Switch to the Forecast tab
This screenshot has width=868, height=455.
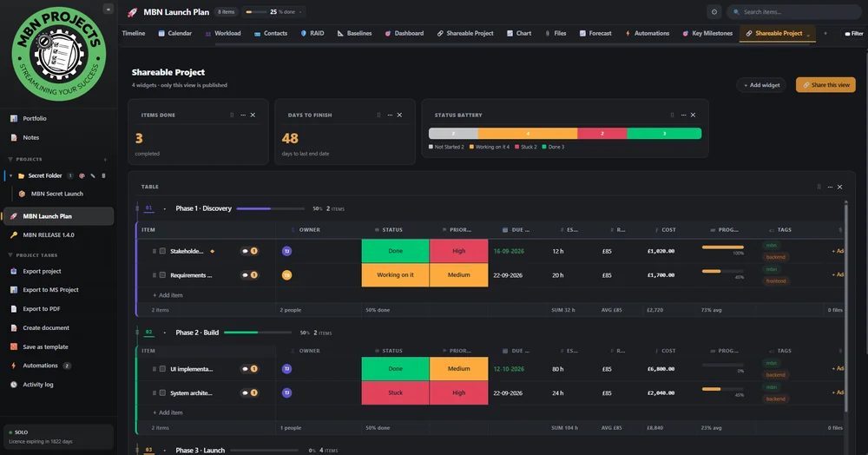pos(595,33)
